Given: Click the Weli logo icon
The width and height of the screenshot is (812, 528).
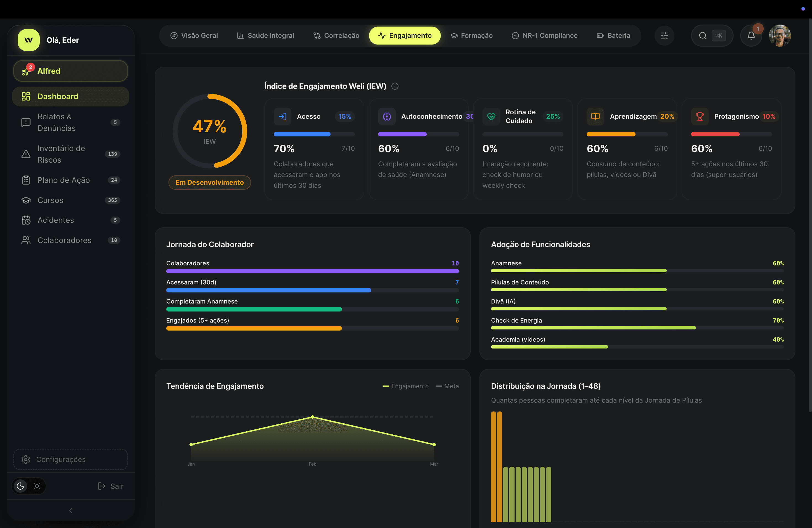Looking at the screenshot, I should (29, 40).
